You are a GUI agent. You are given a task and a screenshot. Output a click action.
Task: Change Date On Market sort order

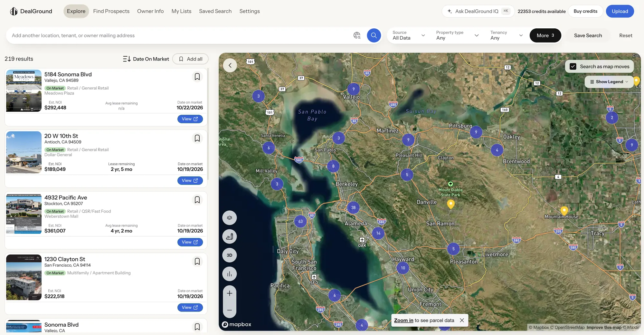[x=146, y=59]
